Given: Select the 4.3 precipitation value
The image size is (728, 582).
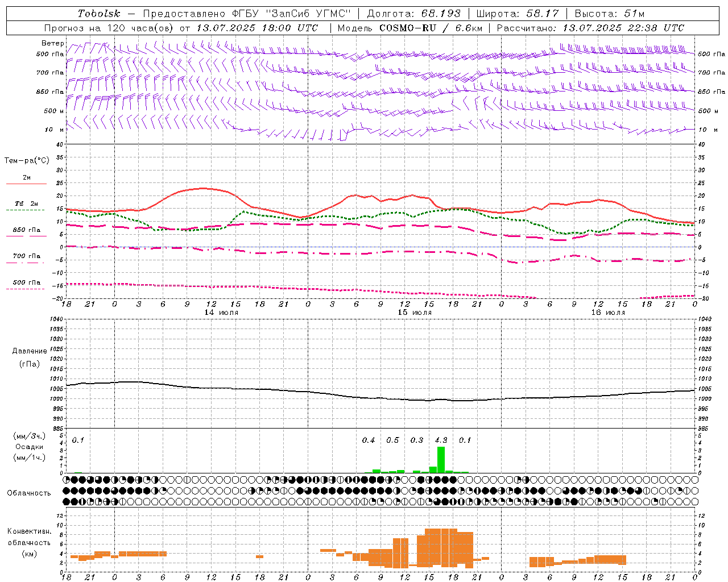Looking at the screenshot, I should 441,440.
